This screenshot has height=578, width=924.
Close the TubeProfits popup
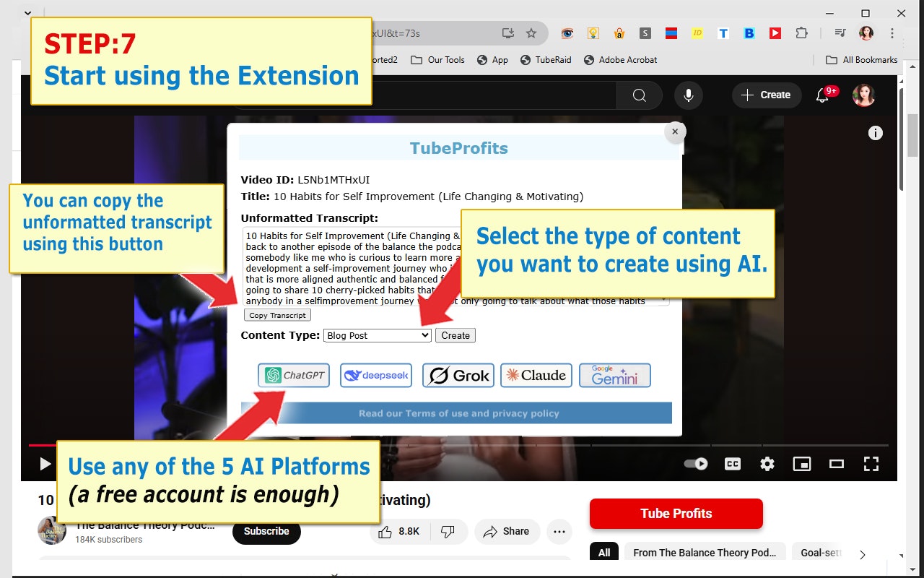(x=674, y=131)
